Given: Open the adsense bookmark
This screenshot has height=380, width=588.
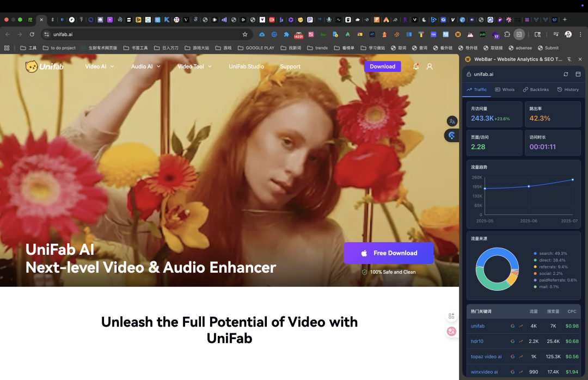Looking at the screenshot, I should pos(520,48).
